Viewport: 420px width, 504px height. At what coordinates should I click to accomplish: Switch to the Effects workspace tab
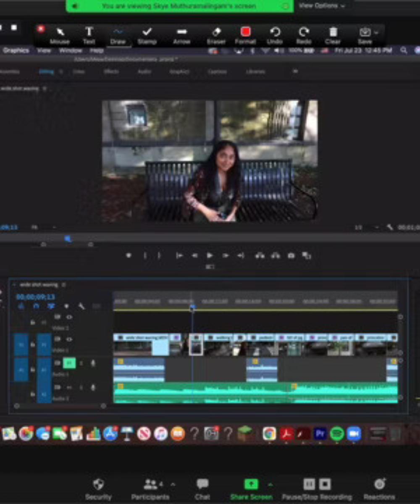[111, 72]
